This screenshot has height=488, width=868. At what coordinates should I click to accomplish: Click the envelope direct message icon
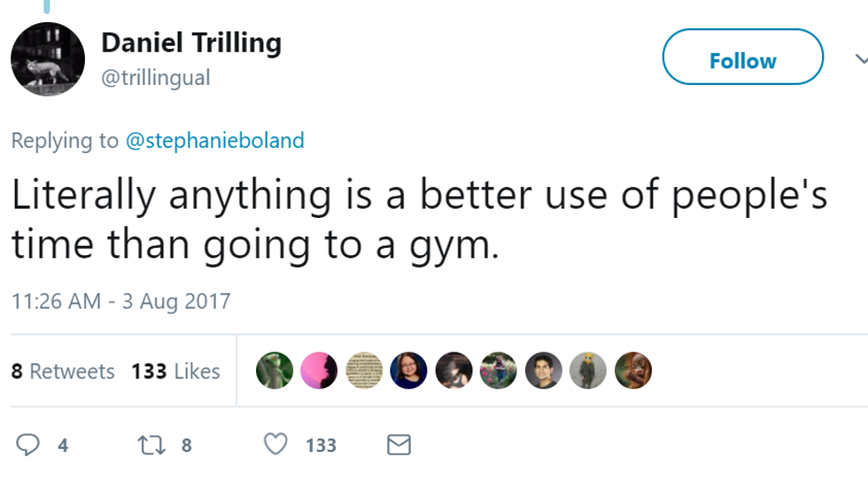click(x=399, y=445)
